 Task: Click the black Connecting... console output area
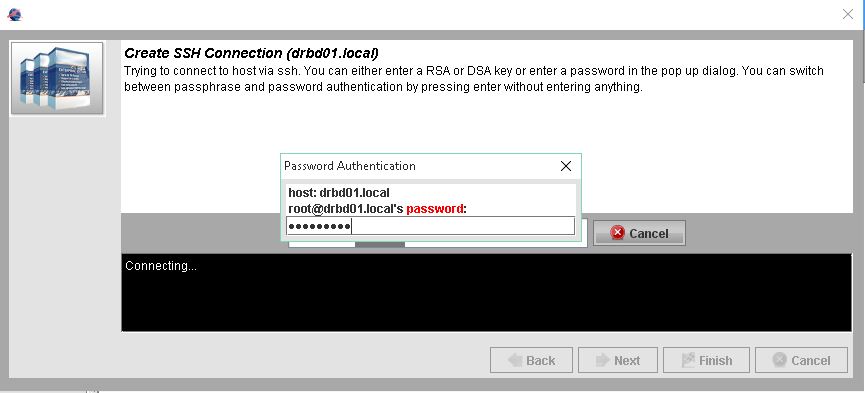pos(486,293)
